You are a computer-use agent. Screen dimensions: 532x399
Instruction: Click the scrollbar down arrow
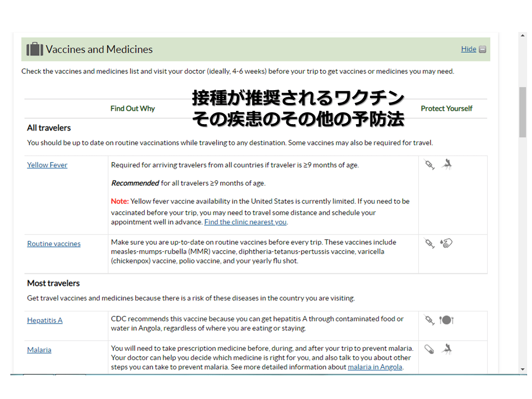523,369
